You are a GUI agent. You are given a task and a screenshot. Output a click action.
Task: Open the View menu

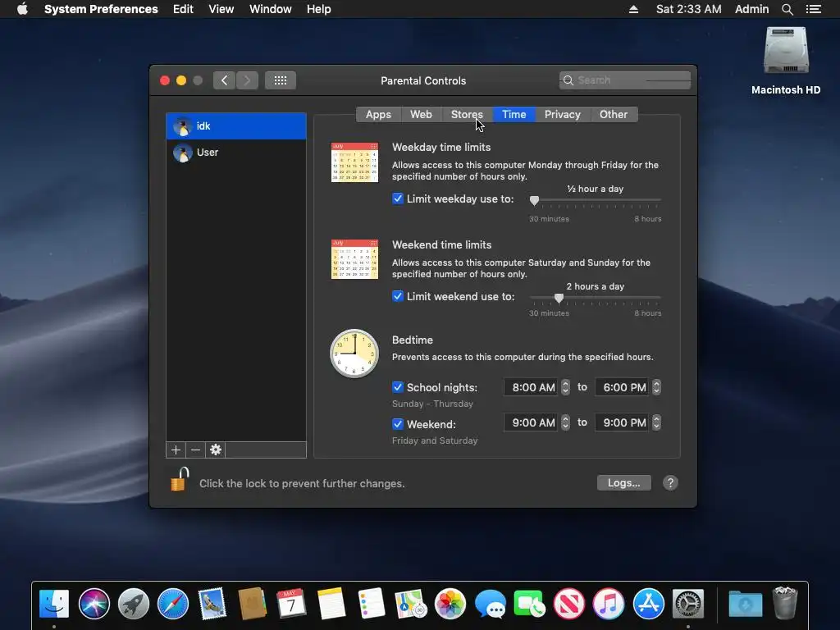[221, 9]
